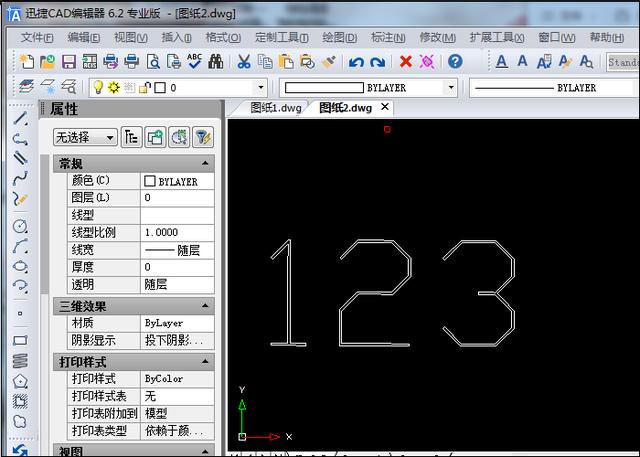The image size is (640, 457).
Task: Click the 线宽 随层 value cell
Action: [x=177, y=250]
